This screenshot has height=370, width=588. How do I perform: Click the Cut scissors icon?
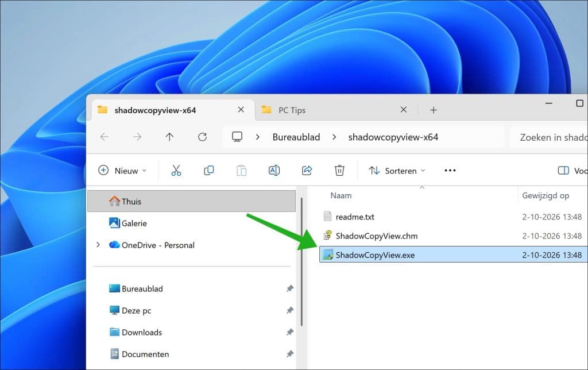tap(176, 171)
